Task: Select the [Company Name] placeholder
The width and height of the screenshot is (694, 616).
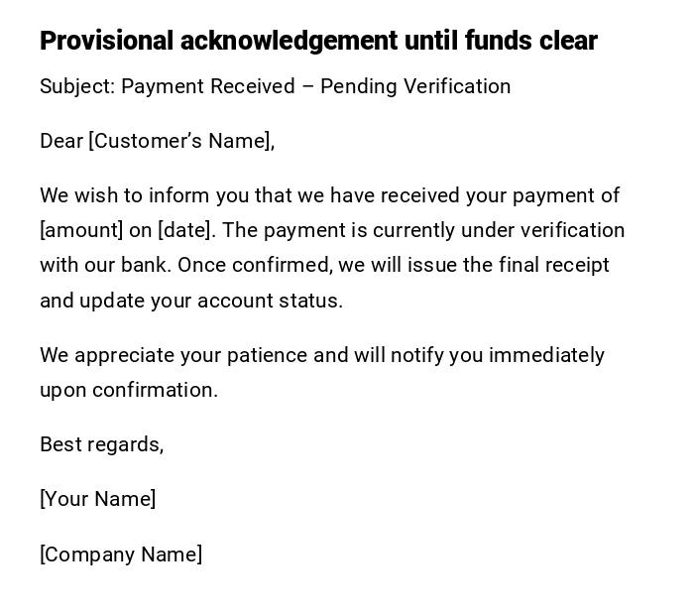Action: coord(121,554)
